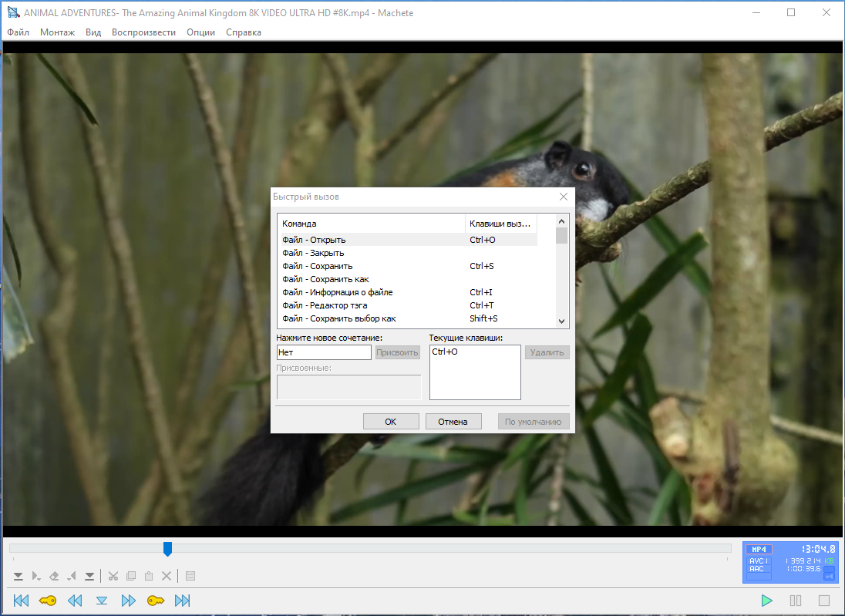Open the Опции menu
845x616 pixels.
pos(200,32)
